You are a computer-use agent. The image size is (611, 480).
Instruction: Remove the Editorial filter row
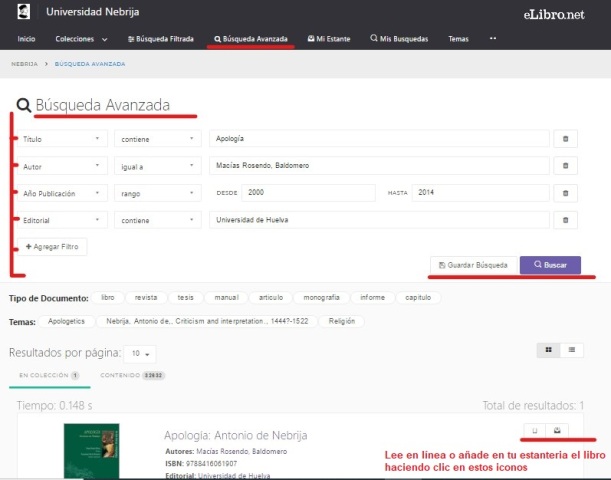(x=565, y=220)
